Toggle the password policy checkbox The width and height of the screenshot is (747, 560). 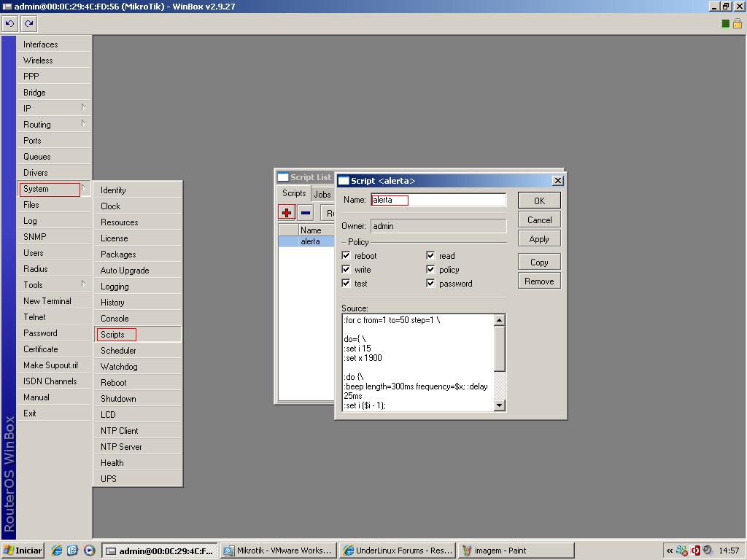(x=430, y=283)
